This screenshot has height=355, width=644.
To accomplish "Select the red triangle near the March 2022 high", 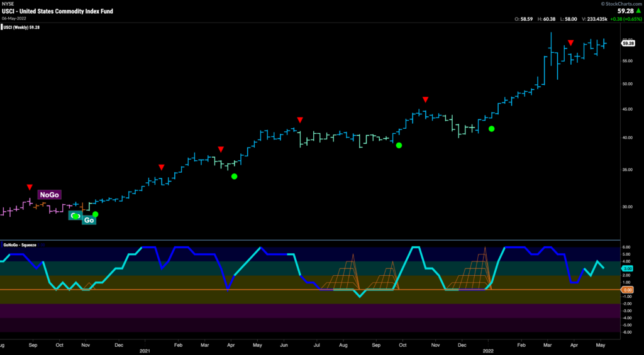I will click(x=570, y=43).
